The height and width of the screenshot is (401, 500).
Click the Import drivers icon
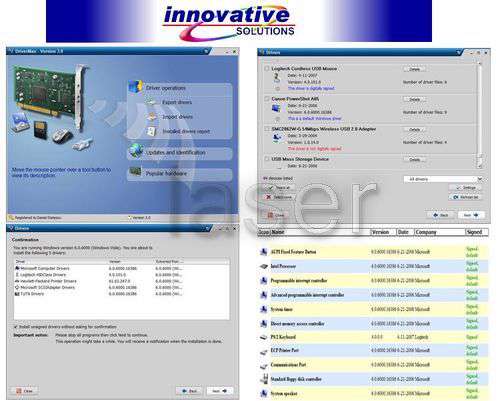[x=152, y=116]
